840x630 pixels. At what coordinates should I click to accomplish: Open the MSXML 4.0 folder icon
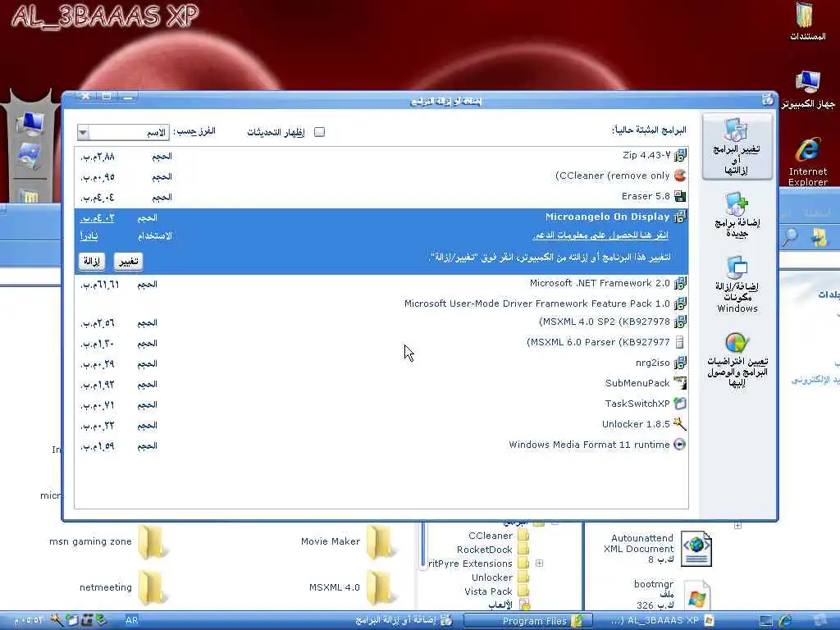381,588
